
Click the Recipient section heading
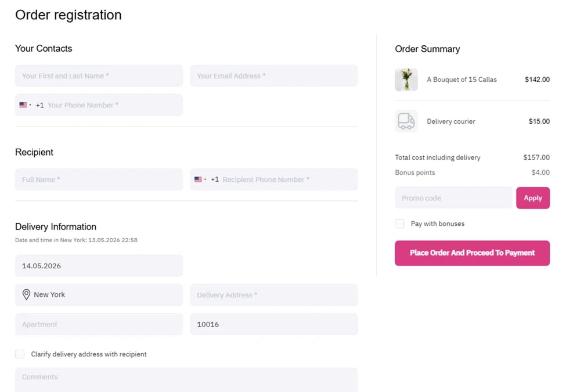point(34,152)
